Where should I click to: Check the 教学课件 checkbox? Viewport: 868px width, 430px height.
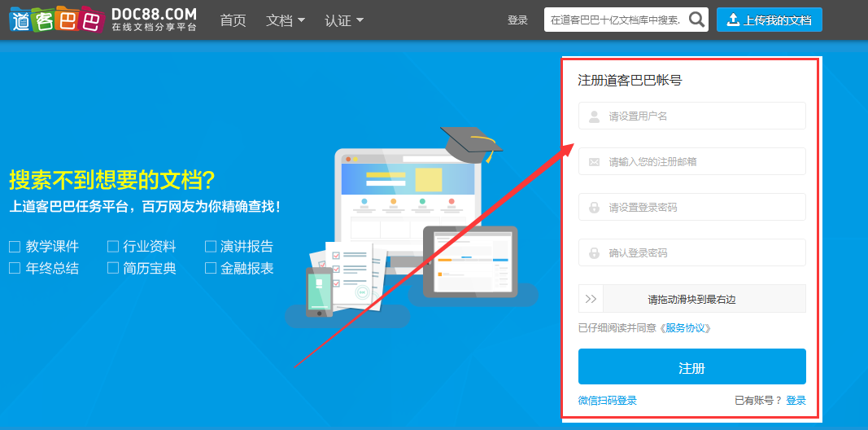coord(15,247)
